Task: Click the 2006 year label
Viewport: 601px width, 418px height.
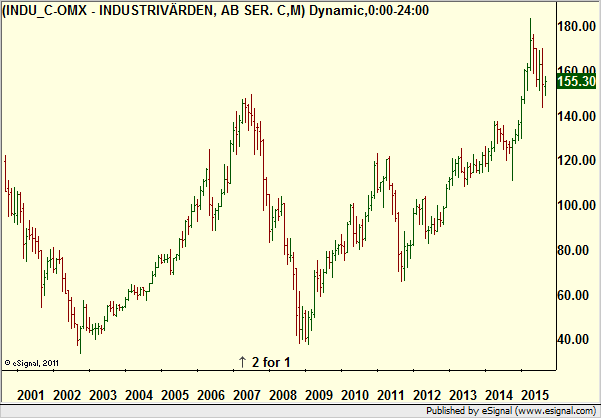Action: (x=211, y=395)
